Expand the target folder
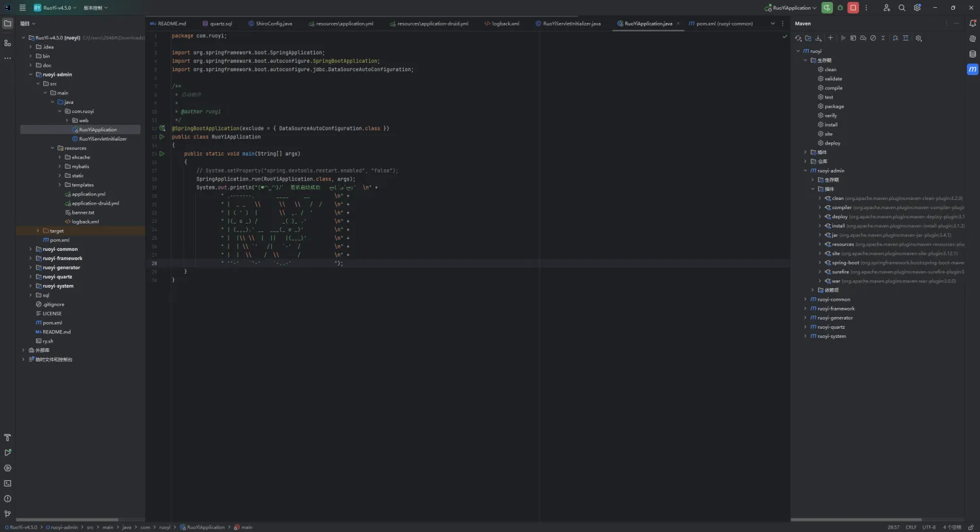Screen dimensions: 980x532 pos(38,231)
